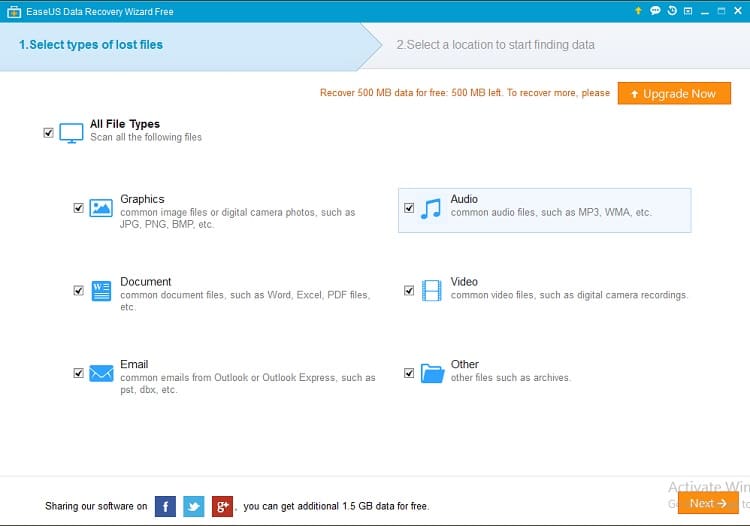Click the Graphics label text
The image size is (750, 526).
pos(142,199)
